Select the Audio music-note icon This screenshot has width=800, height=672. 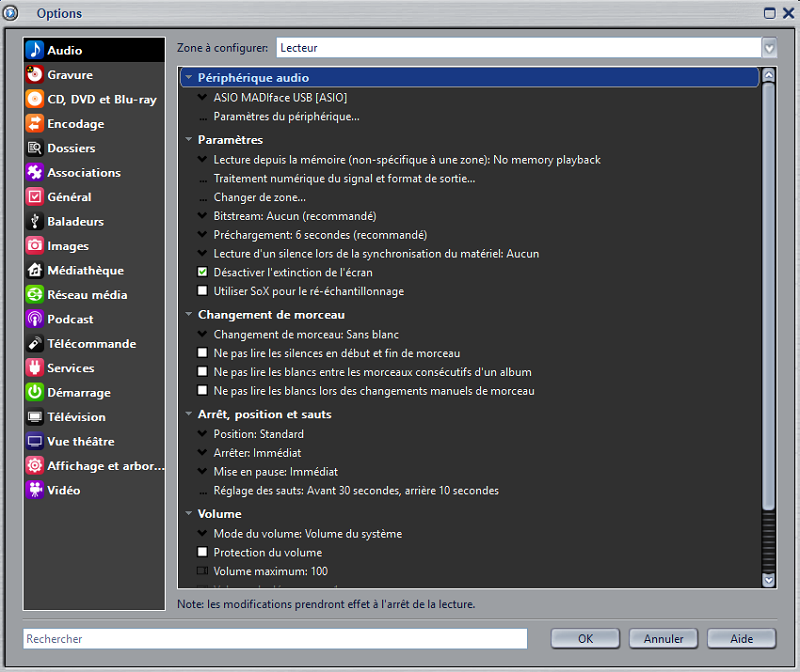pyautogui.click(x=35, y=50)
